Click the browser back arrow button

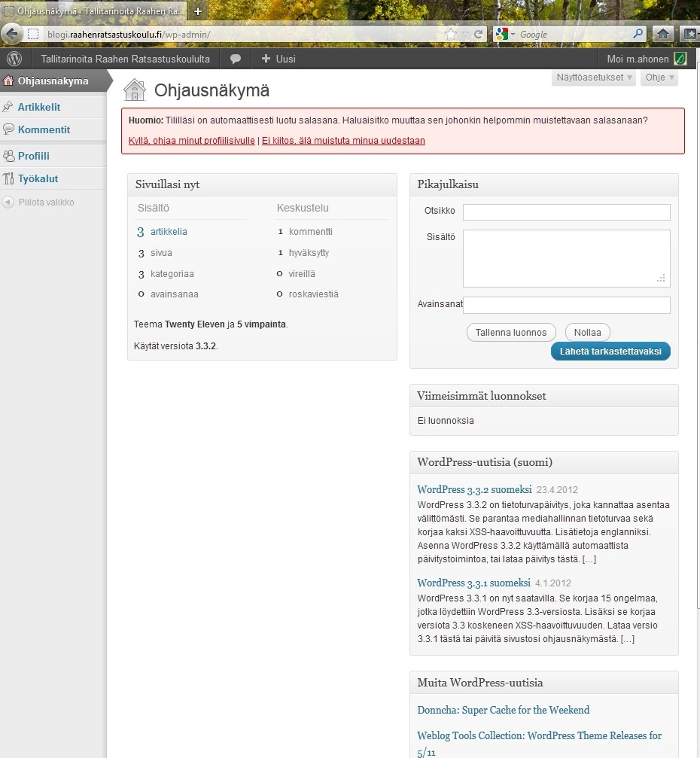11,34
